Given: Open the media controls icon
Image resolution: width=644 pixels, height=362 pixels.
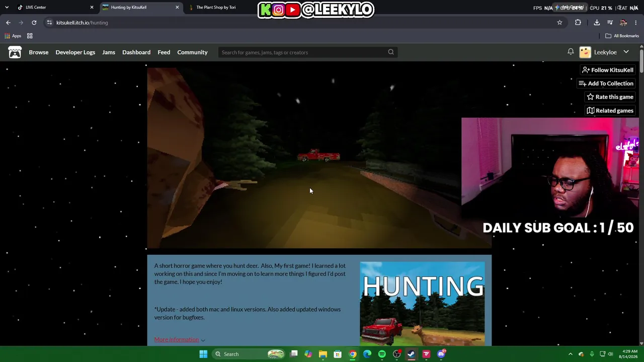Looking at the screenshot, I should click(610, 23).
